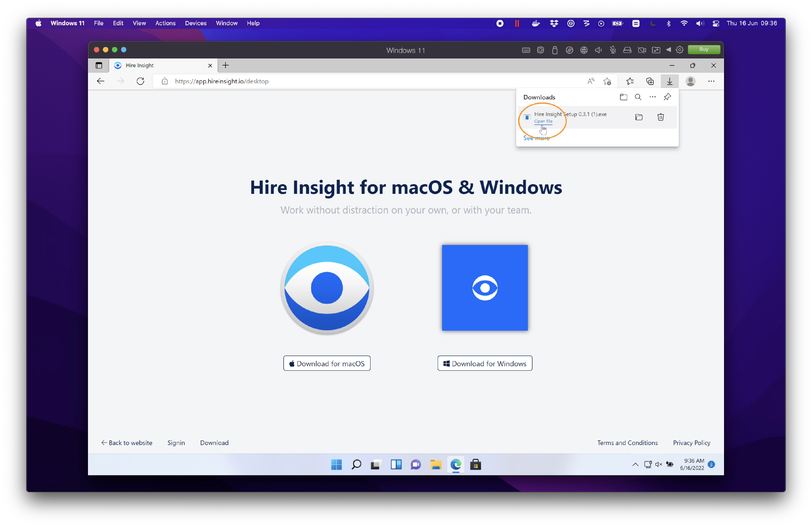Enable the camera in Parallels toolbar
The image size is (812, 527).
[642, 50]
